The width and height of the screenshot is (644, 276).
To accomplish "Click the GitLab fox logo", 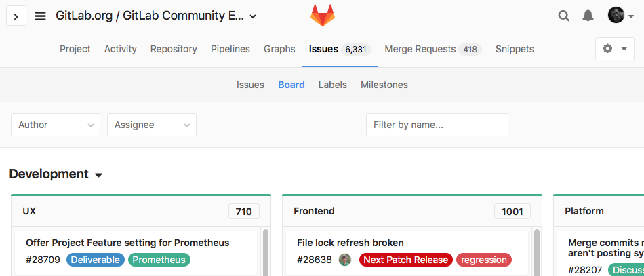I will (323, 16).
